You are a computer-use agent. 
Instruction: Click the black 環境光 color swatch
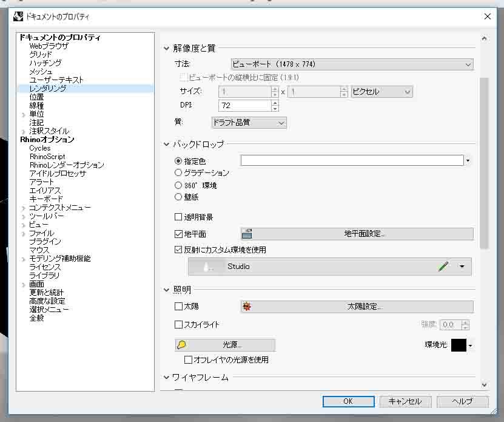[x=459, y=345]
